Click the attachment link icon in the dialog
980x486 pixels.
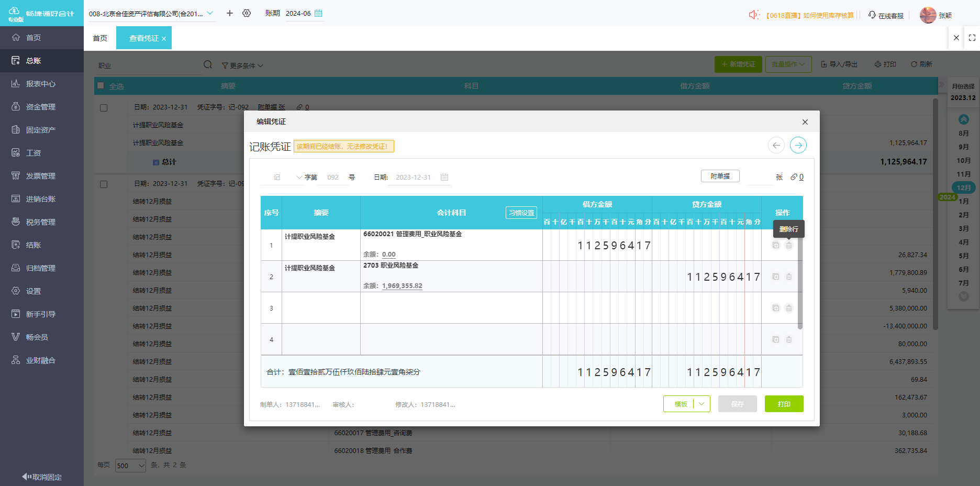(x=794, y=177)
